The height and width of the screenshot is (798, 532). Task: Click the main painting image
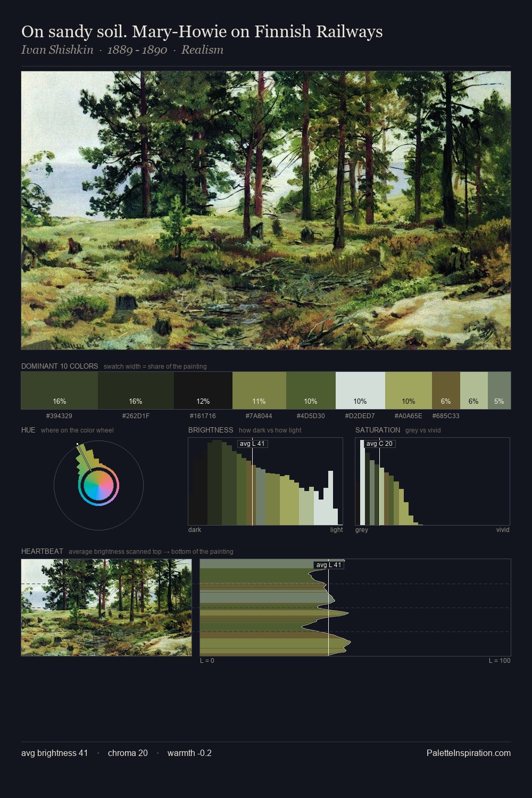(x=266, y=210)
